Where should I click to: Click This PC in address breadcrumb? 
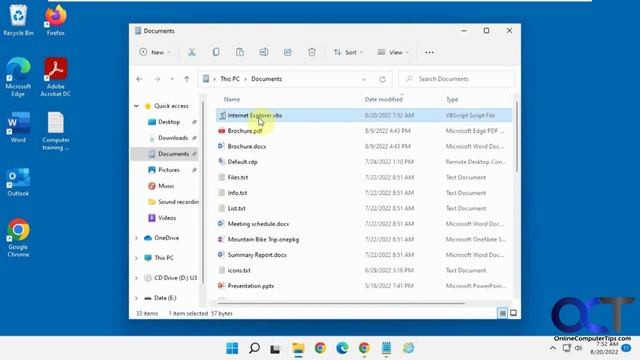tap(230, 79)
